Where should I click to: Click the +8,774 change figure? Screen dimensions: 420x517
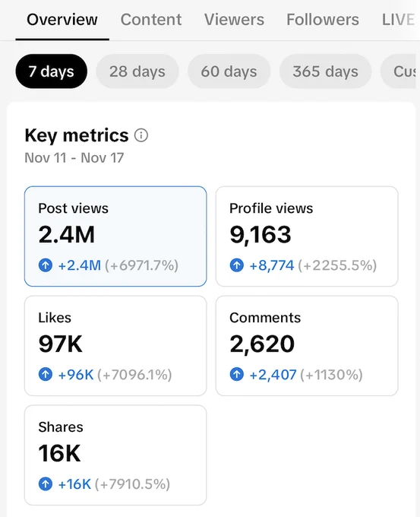pyautogui.click(x=272, y=265)
